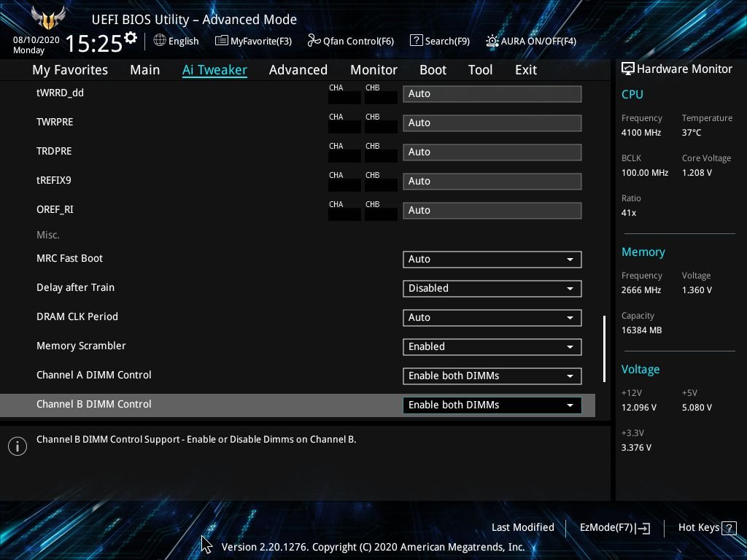Click the 3.376 V reading

pyautogui.click(x=636, y=448)
